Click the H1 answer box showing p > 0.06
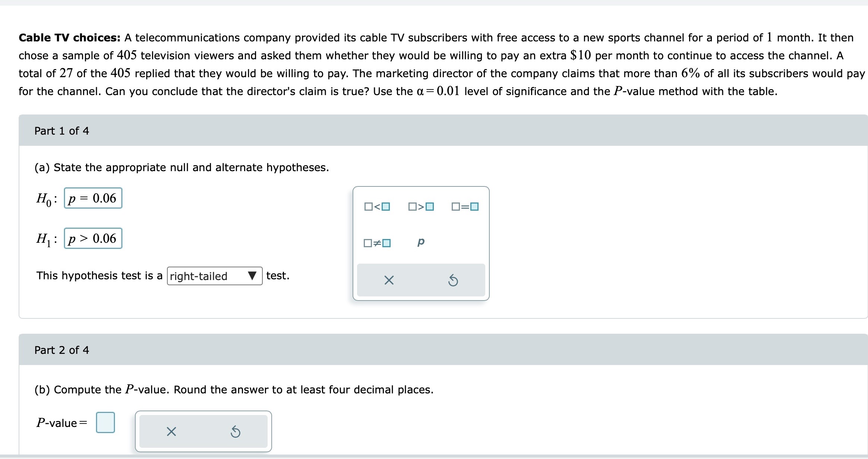This screenshot has width=868, height=459. [92, 239]
